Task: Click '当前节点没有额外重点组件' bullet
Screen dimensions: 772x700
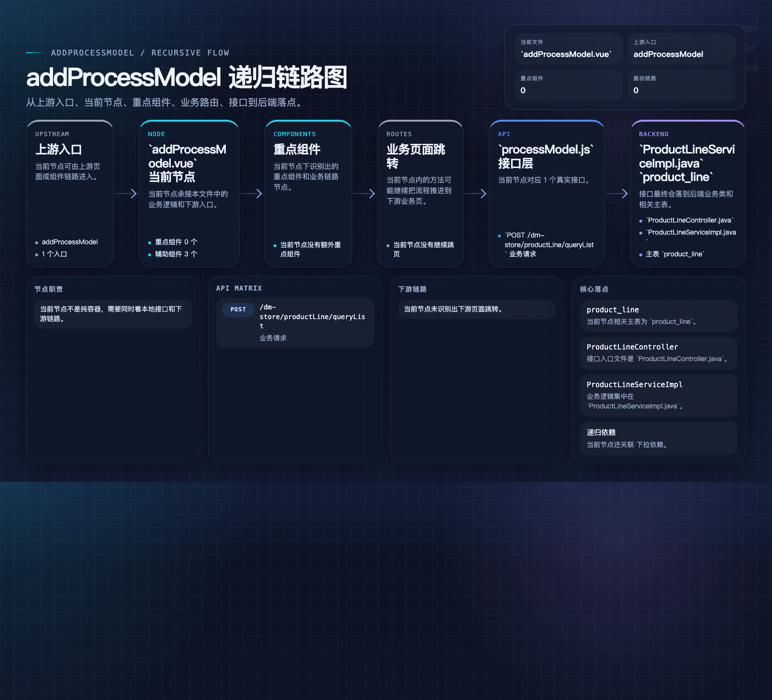Action: click(x=310, y=249)
